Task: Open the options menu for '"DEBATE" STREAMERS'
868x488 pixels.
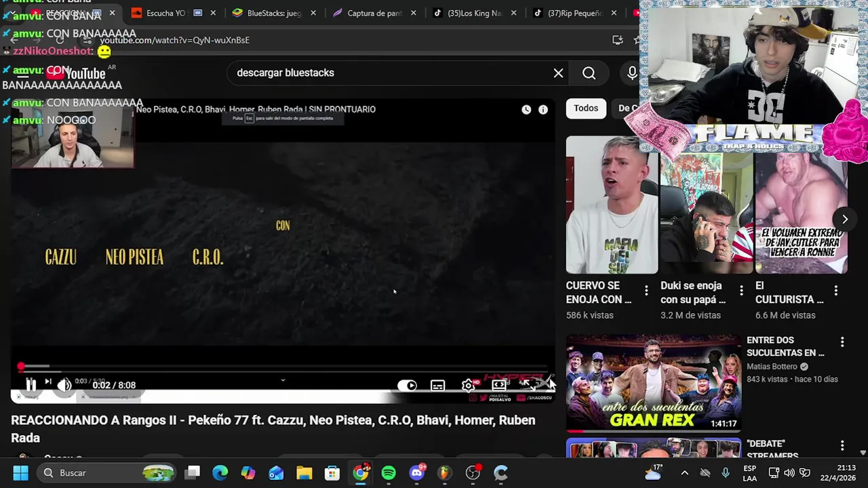Action: point(842,445)
